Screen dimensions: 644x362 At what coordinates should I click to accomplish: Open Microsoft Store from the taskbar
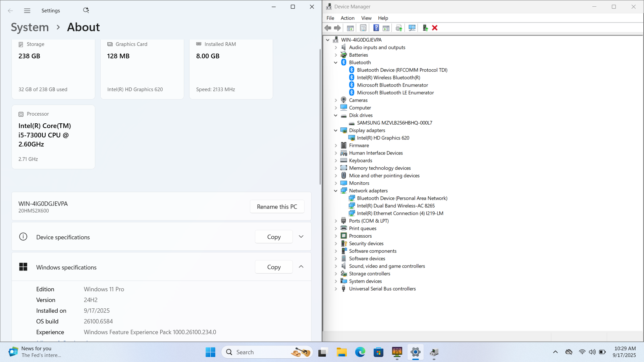click(378, 352)
